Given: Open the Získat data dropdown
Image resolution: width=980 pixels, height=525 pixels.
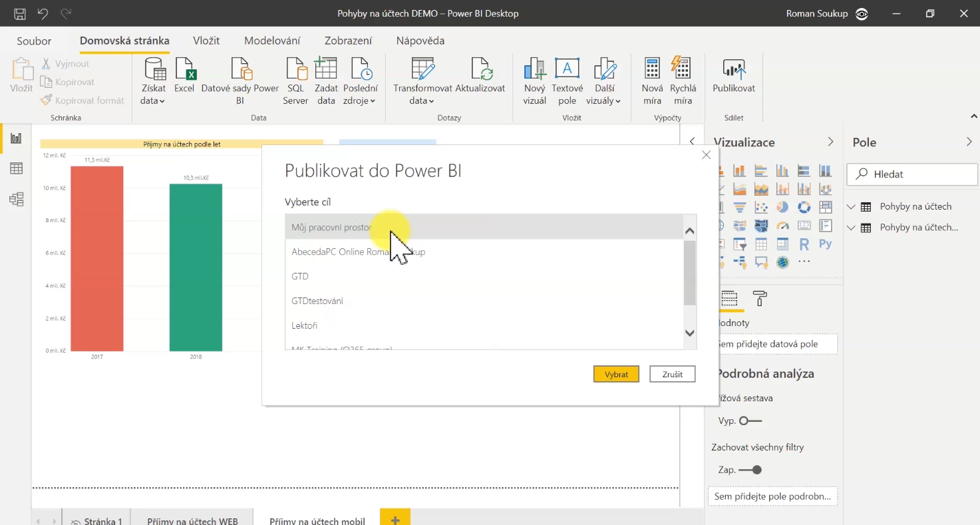Looking at the screenshot, I should [x=153, y=81].
